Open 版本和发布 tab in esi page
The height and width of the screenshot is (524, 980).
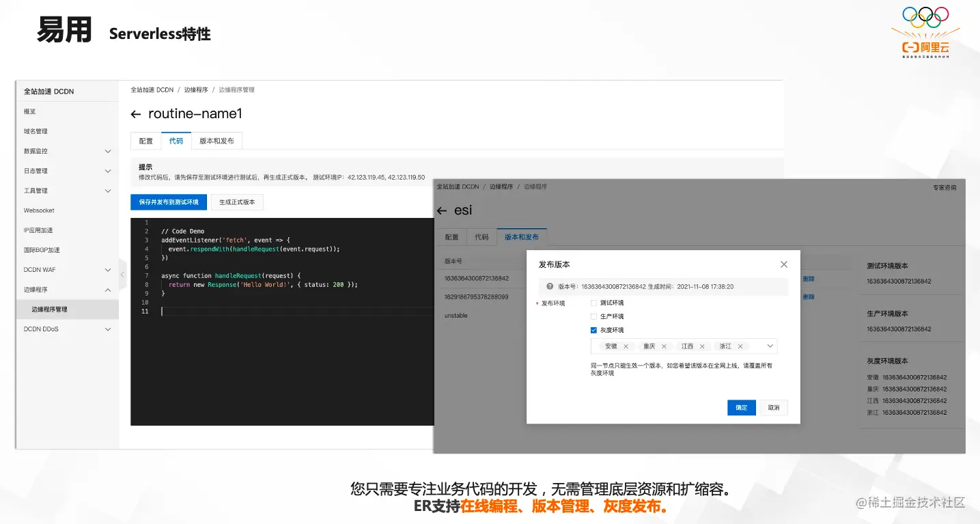(522, 237)
